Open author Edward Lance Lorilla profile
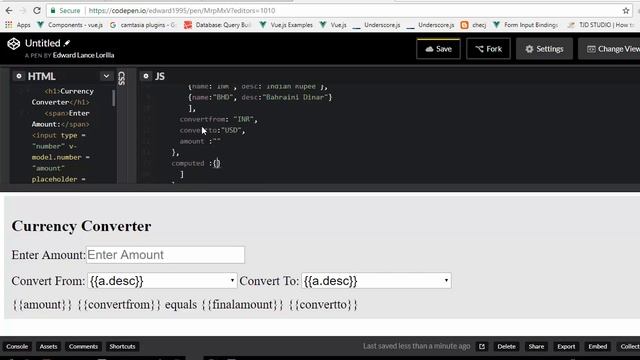Screen dimensions: 640x360 click(83, 55)
